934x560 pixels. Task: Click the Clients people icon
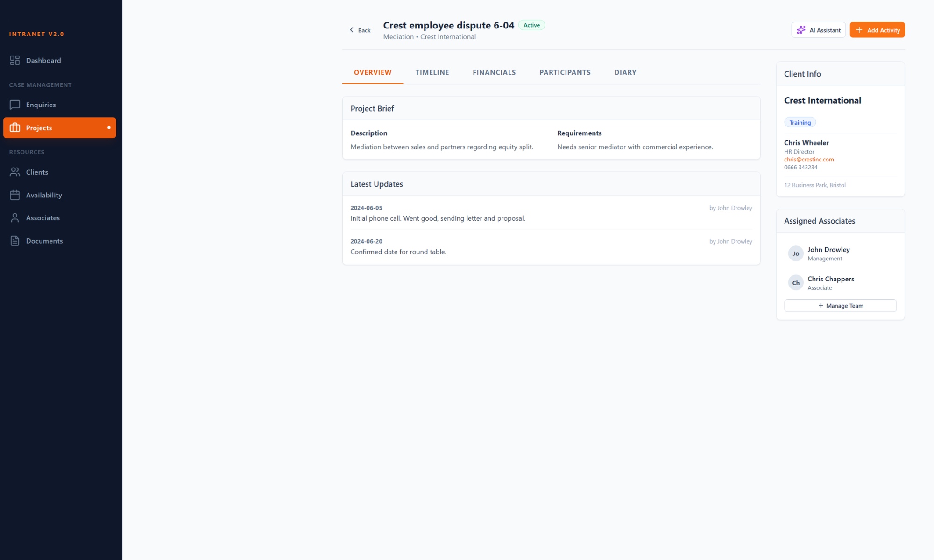[x=15, y=172]
